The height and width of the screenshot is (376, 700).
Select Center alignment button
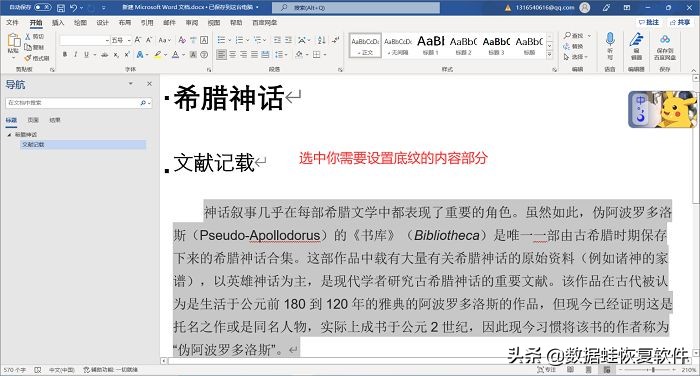[x=233, y=54]
